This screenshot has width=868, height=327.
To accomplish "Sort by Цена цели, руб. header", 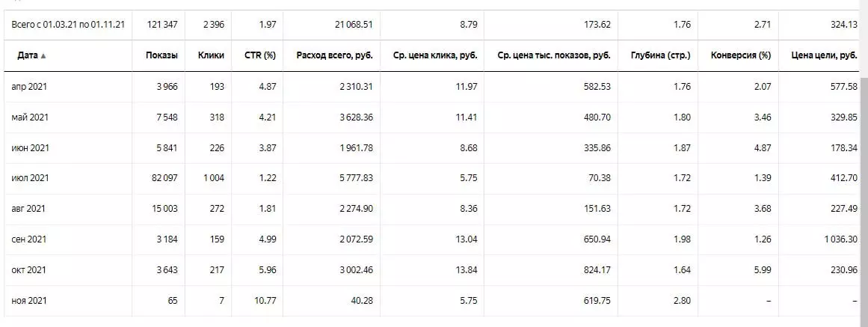I will (x=823, y=55).
